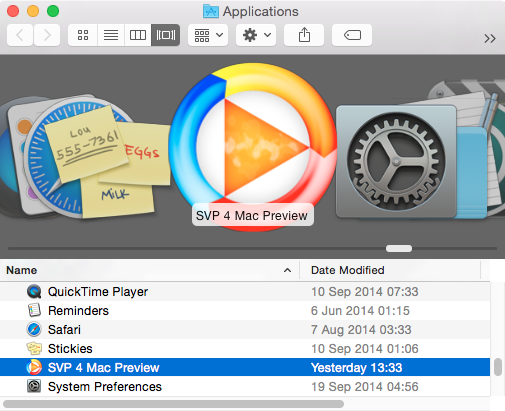This screenshot has width=505, height=411.
Task: Click the green full screen button
Action: tap(53, 11)
